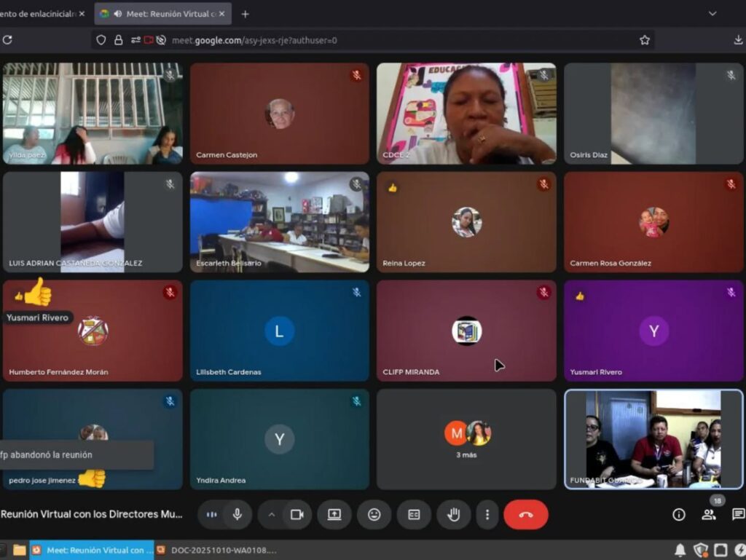Expand camera settings chevron beside the video button
Image resolution: width=746 pixels, height=560 pixels.
(x=272, y=515)
